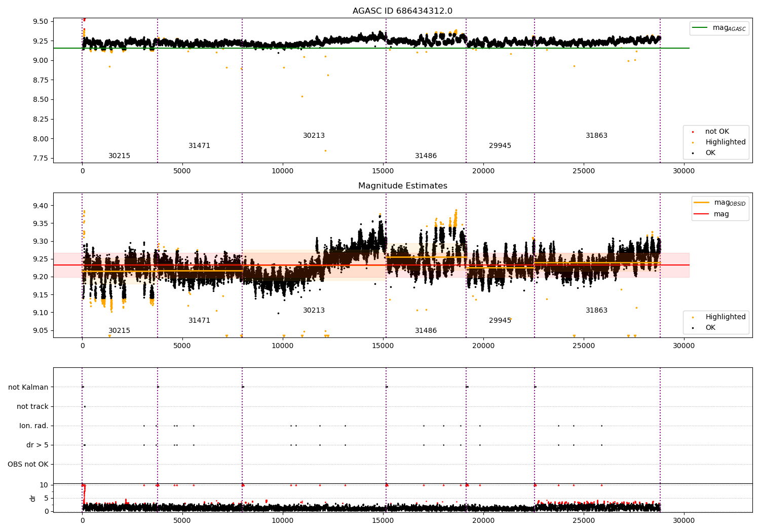This screenshot has width=760, height=532.
Task: Click the 'dr > 5' row label
Action: (37, 445)
